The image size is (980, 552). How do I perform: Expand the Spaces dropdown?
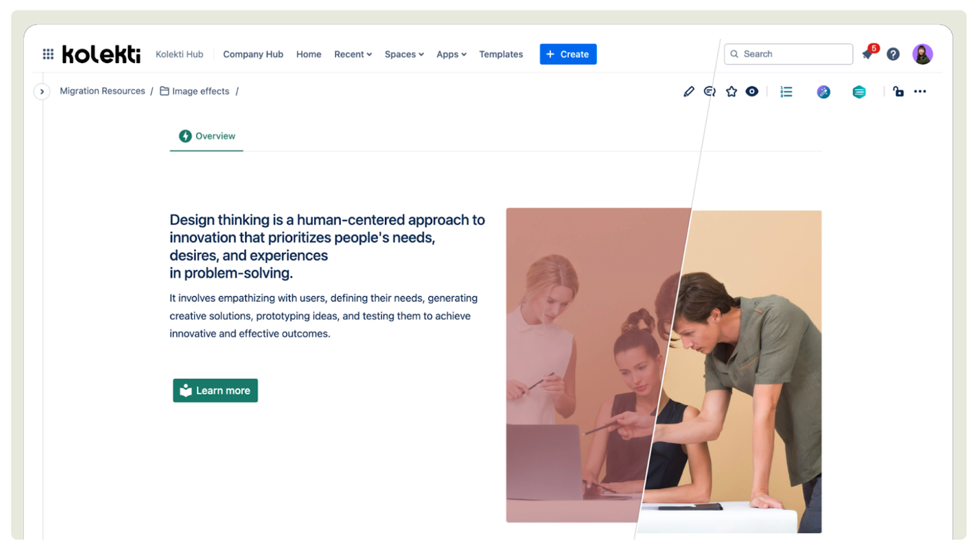click(404, 54)
